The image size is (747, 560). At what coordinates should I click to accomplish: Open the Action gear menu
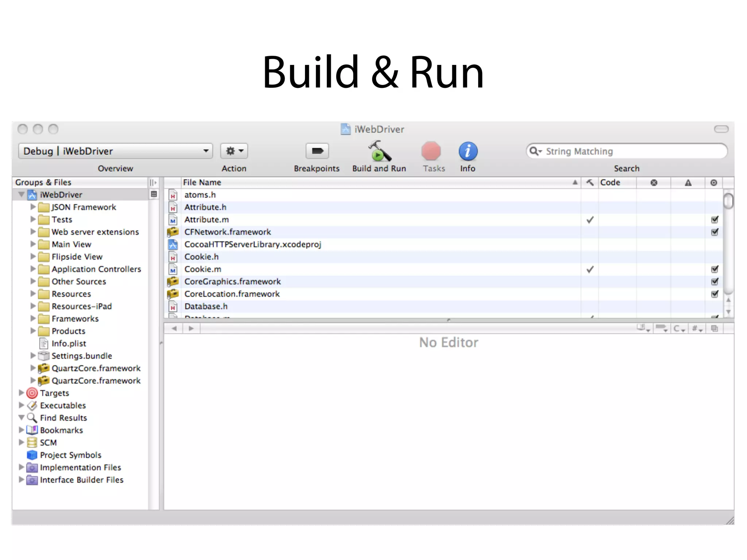coord(234,151)
